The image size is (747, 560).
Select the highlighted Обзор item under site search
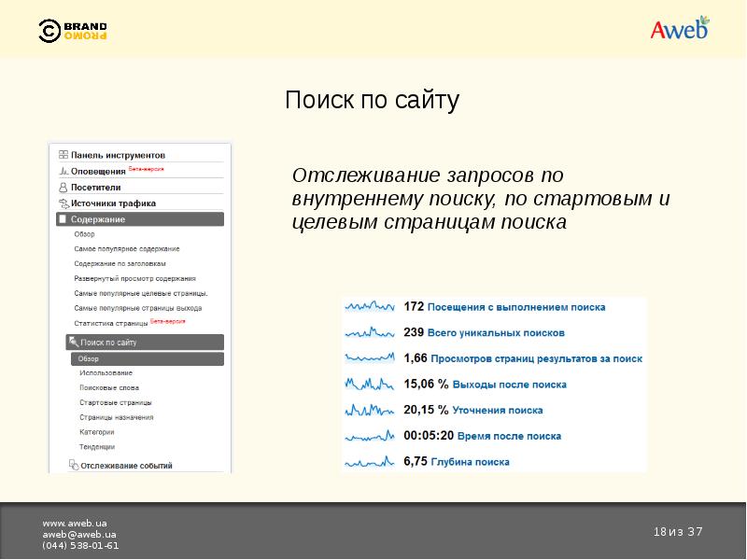(147, 358)
